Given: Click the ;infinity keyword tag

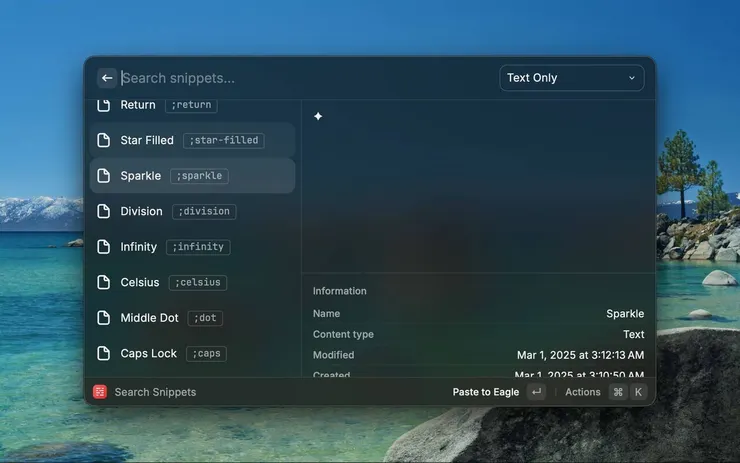Looking at the screenshot, I should (x=198, y=247).
